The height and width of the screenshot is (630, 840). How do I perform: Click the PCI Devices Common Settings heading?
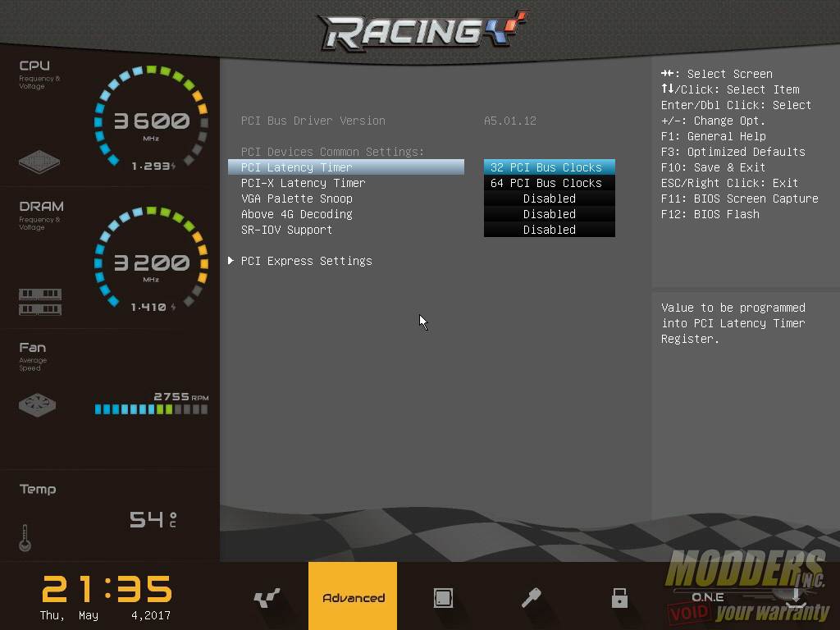(332, 152)
